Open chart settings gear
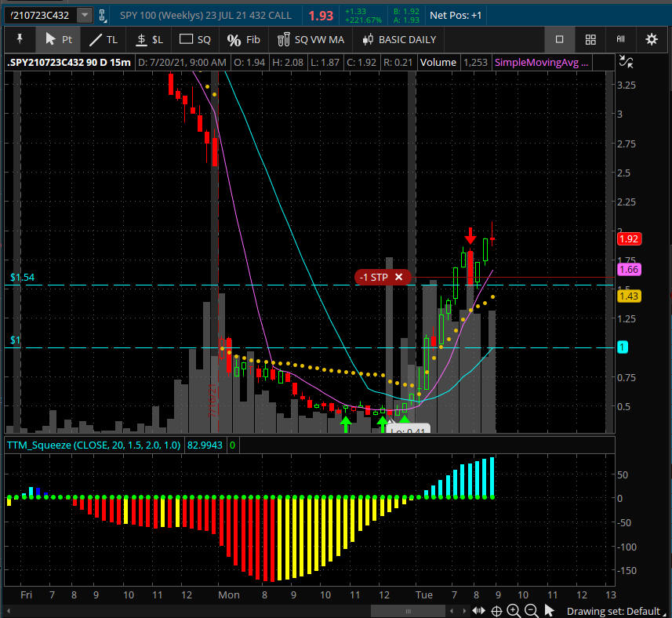Viewport: 672px width, 618px height. pyautogui.click(x=651, y=39)
